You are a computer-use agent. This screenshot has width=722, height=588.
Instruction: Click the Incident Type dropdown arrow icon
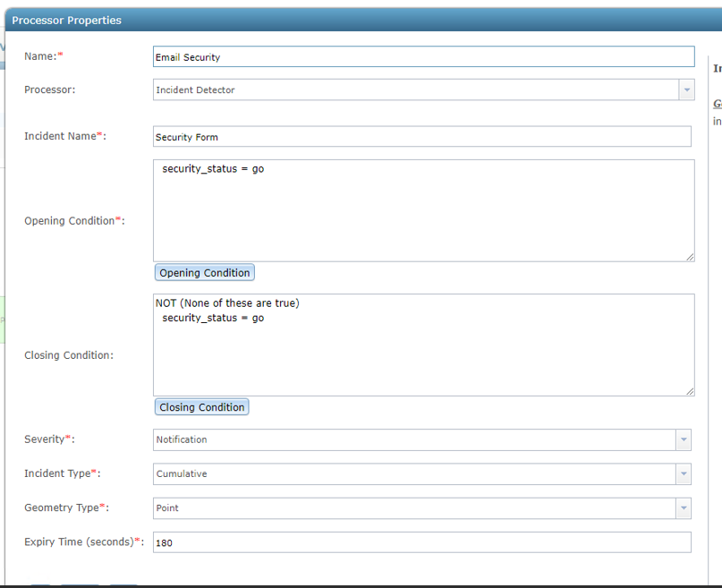[684, 473]
